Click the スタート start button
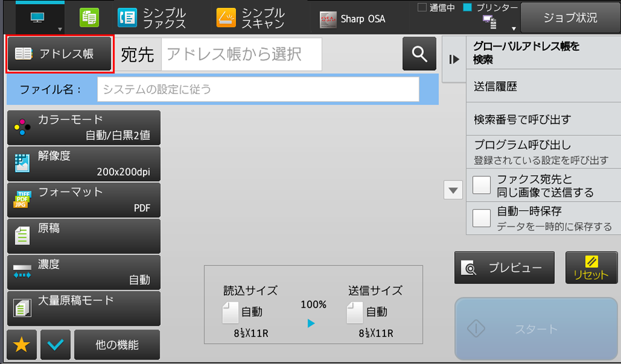This screenshot has width=621, height=364. coord(536,329)
